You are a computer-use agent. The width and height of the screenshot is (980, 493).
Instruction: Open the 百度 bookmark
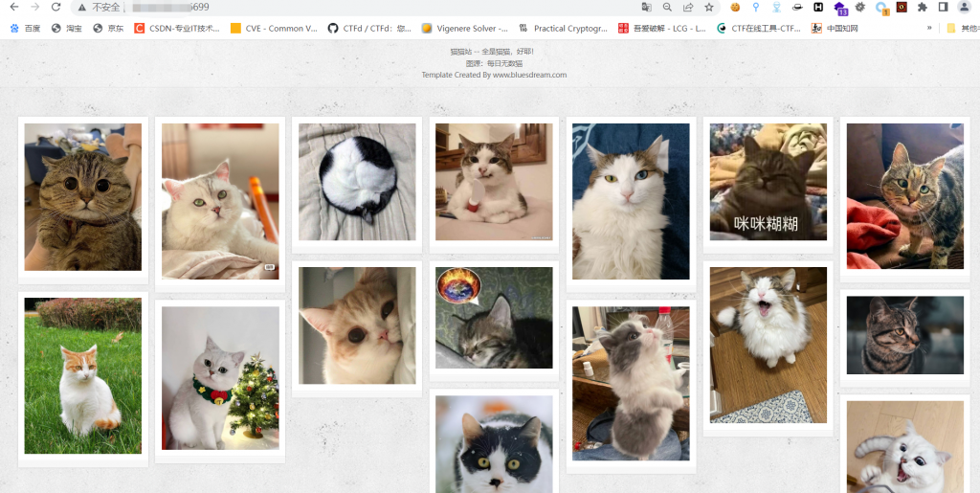[25, 28]
